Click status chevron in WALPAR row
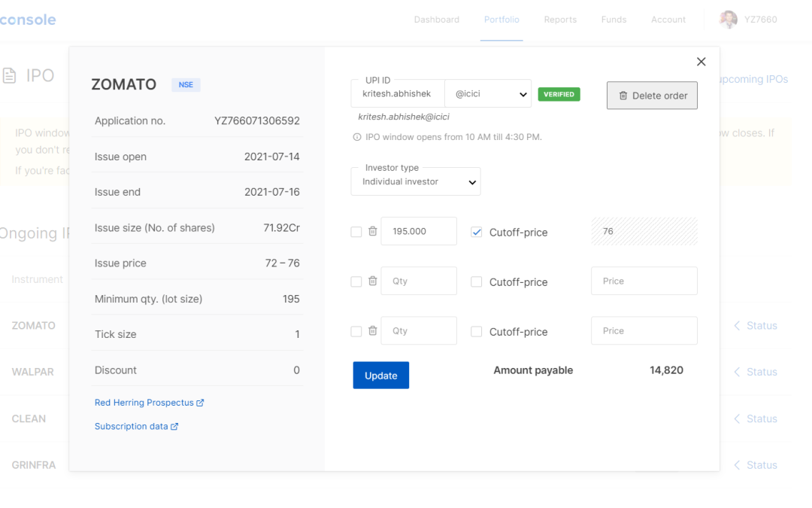 point(737,372)
